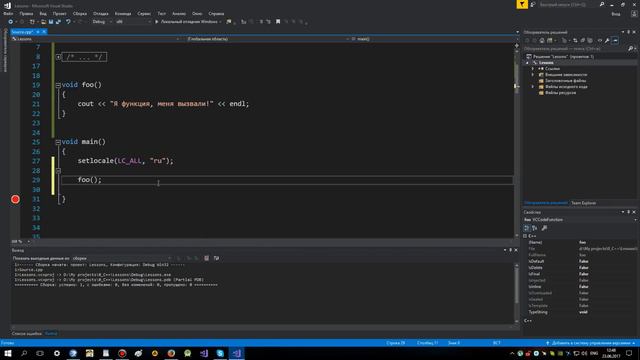This screenshot has width=640, height=360.
Task: Open the x86 platform dropdown
Action: point(133,22)
